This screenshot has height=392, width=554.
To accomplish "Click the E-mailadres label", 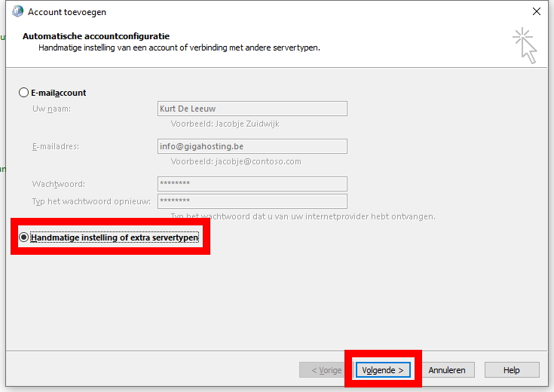I will coord(56,146).
